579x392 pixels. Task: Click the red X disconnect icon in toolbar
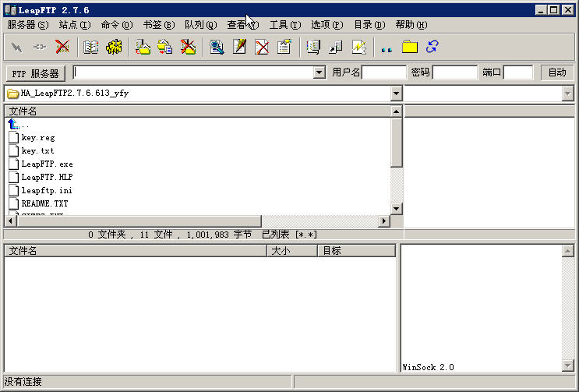62,48
